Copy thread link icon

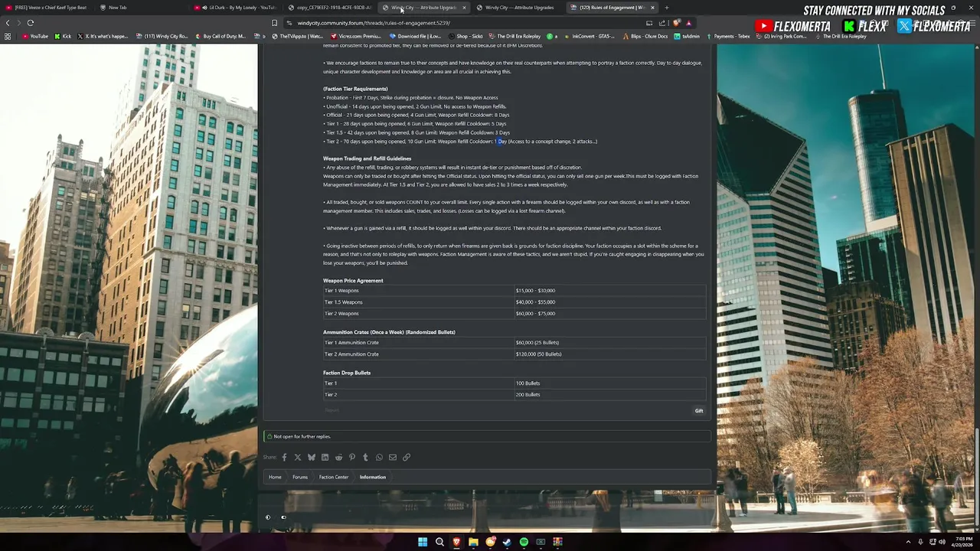point(407,458)
